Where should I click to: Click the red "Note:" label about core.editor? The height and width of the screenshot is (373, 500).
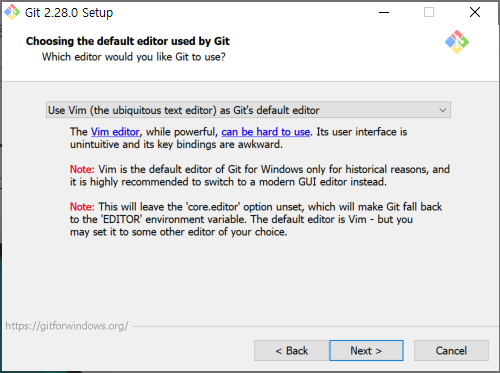(82, 207)
